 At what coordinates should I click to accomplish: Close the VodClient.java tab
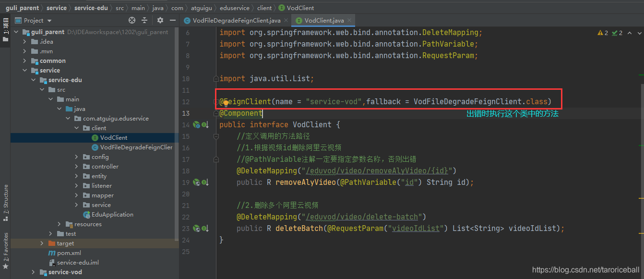point(349,21)
